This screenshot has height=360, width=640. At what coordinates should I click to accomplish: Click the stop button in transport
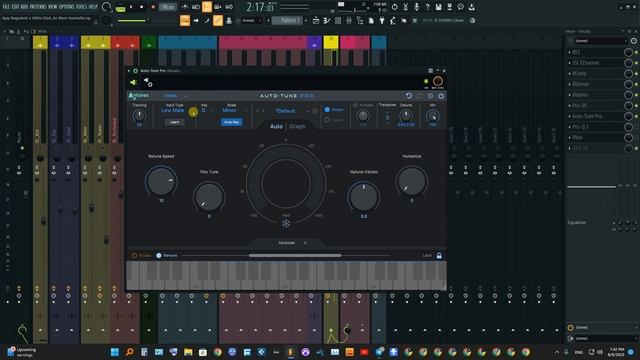(142, 7)
